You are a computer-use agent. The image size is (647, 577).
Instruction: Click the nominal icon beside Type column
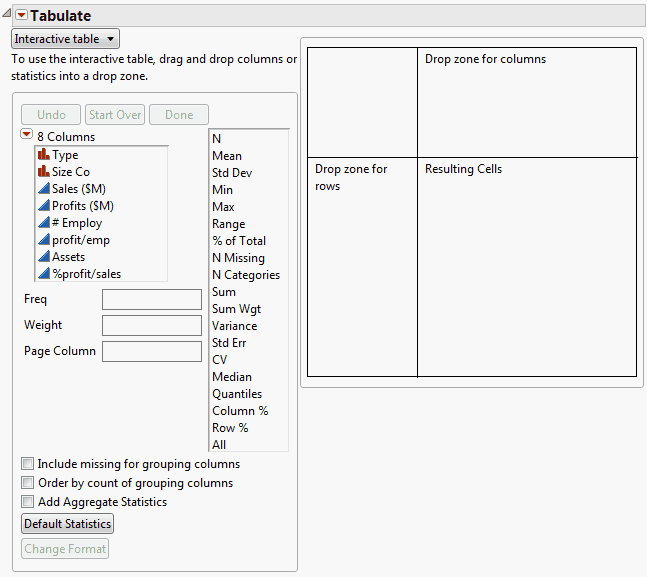pyautogui.click(x=43, y=155)
